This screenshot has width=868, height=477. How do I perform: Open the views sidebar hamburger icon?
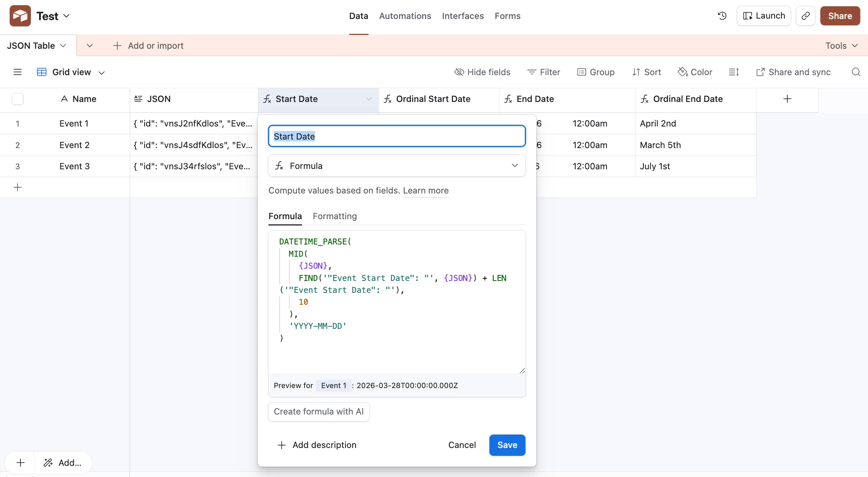tap(17, 72)
